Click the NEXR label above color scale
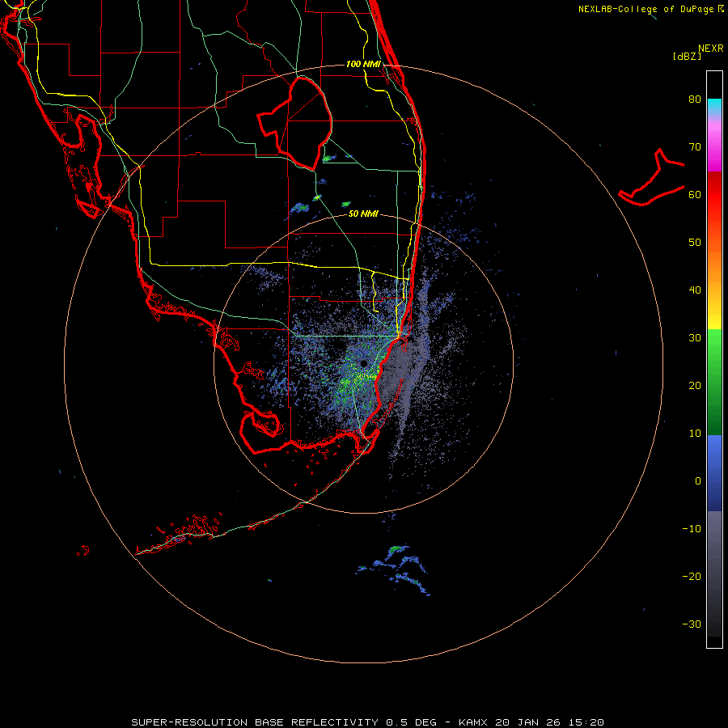This screenshot has height=728, width=728. coord(711,49)
